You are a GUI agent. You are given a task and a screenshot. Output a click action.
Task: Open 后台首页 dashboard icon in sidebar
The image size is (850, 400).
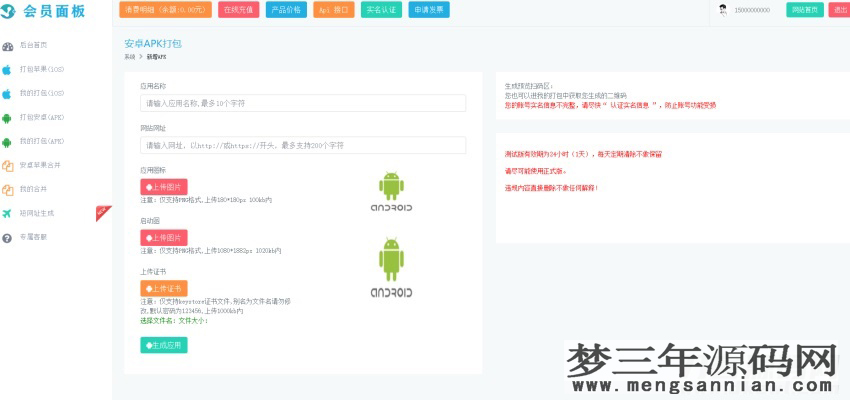coord(7,46)
